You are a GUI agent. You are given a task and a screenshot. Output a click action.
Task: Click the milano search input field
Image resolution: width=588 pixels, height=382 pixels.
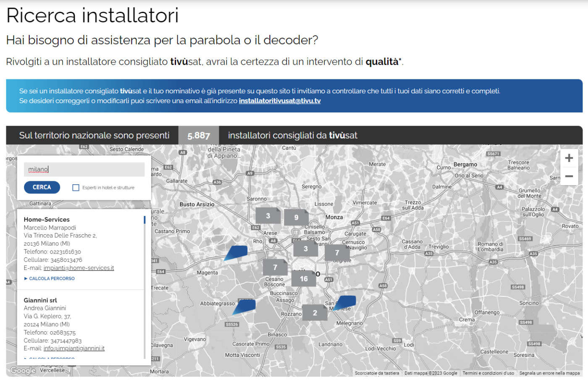pyautogui.click(x=84, y=170)
